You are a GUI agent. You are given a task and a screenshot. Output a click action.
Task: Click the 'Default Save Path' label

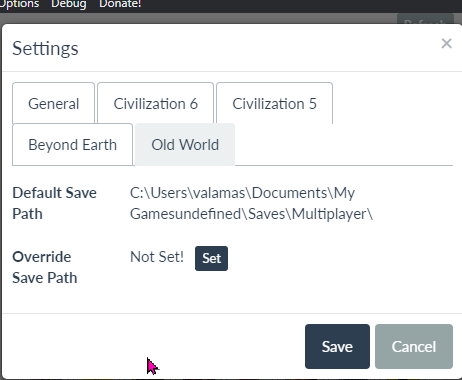54,203
